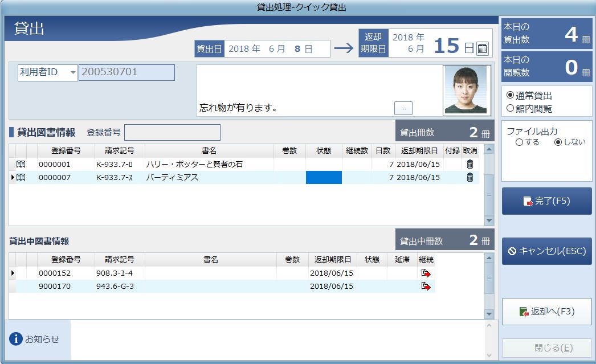Click 登録番号 column header in 貸出図書情報
Image resolution: width=596 pixels, height=364 pixels.
click(x=66, y=151)
